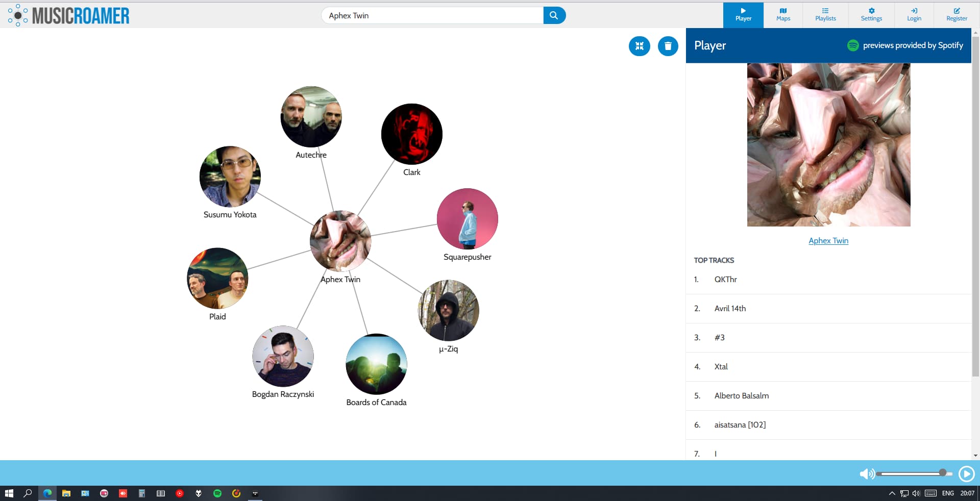Open the Player tab
Image resolution: width=980 pixels, height=501 pixels.
(x=743, y=15)
